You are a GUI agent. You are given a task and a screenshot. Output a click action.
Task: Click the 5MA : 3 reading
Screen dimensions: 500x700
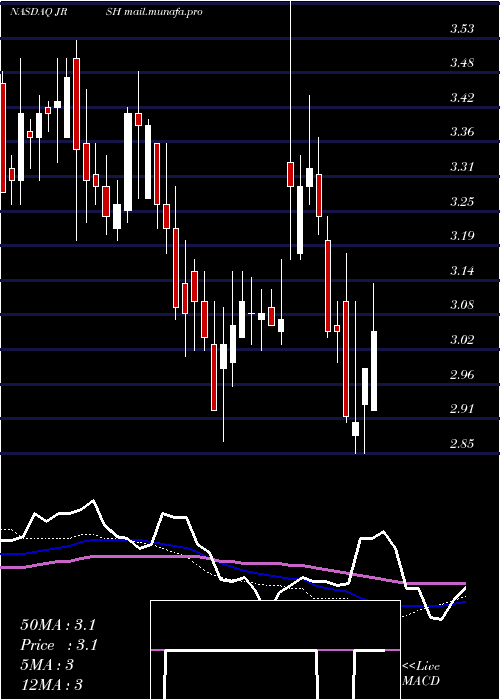point(47,665)
